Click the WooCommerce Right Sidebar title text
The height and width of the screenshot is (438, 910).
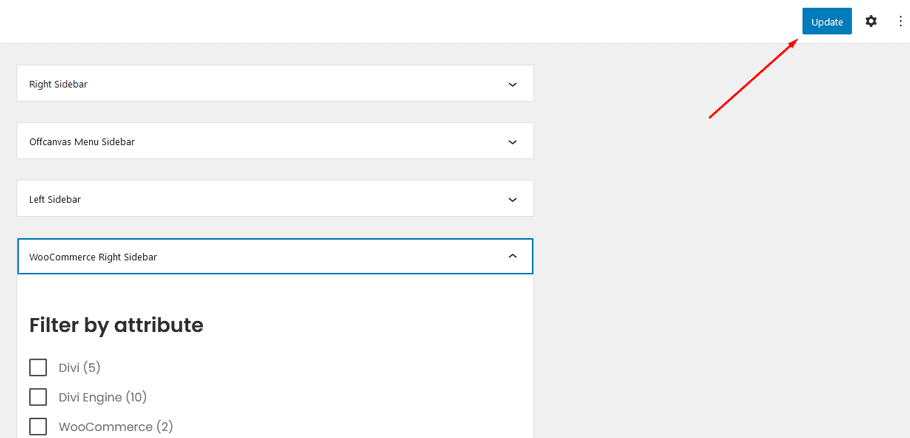pyautogui.click(x=93, y=257)
